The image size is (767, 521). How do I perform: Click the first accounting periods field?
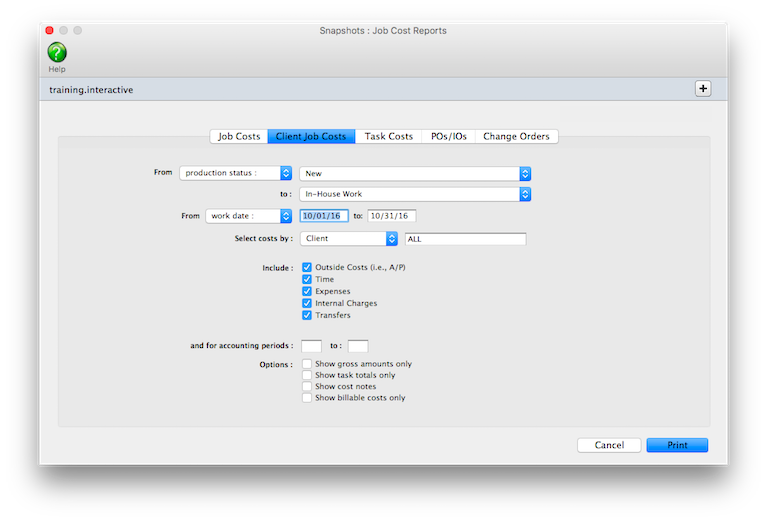[x=311, y=346]
